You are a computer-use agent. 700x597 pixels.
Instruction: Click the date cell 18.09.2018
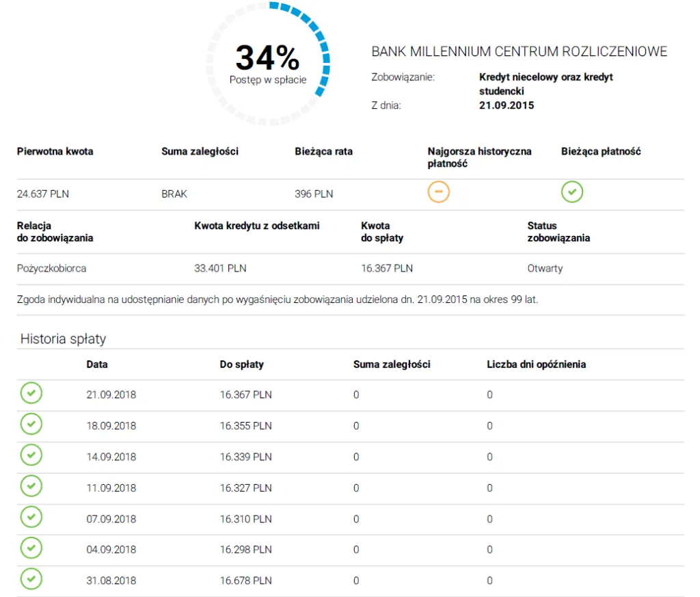click(111, 426)
